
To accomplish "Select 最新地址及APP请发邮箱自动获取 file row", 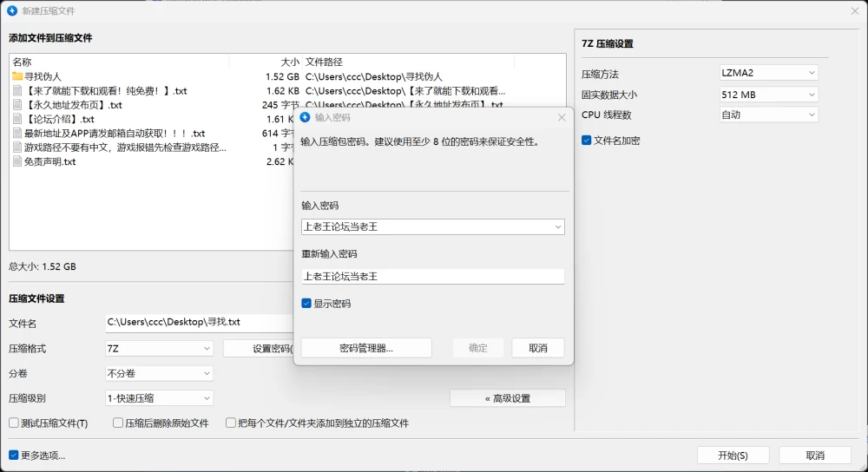I will tap(152, 134).
